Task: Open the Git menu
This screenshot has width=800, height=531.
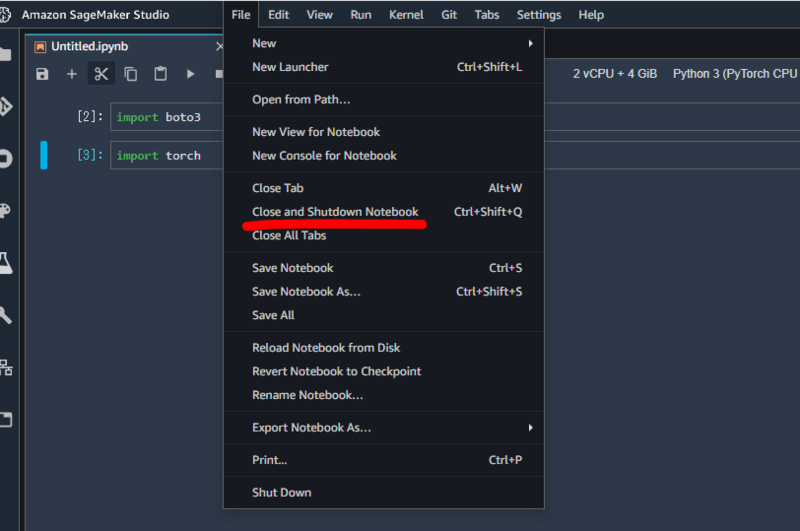Action: pyautogui.click(x=449, y=15)
